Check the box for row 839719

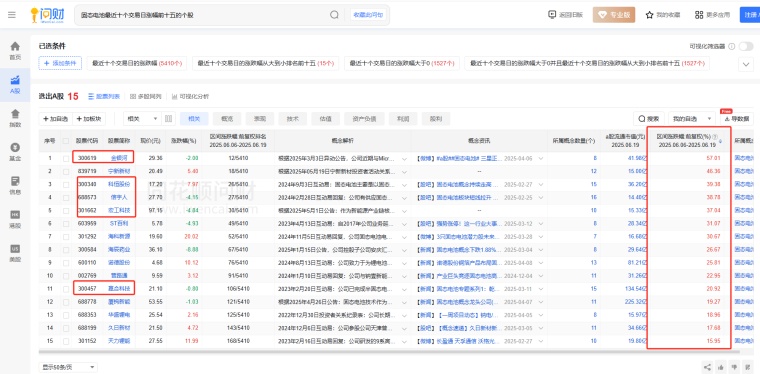point(66,171)
